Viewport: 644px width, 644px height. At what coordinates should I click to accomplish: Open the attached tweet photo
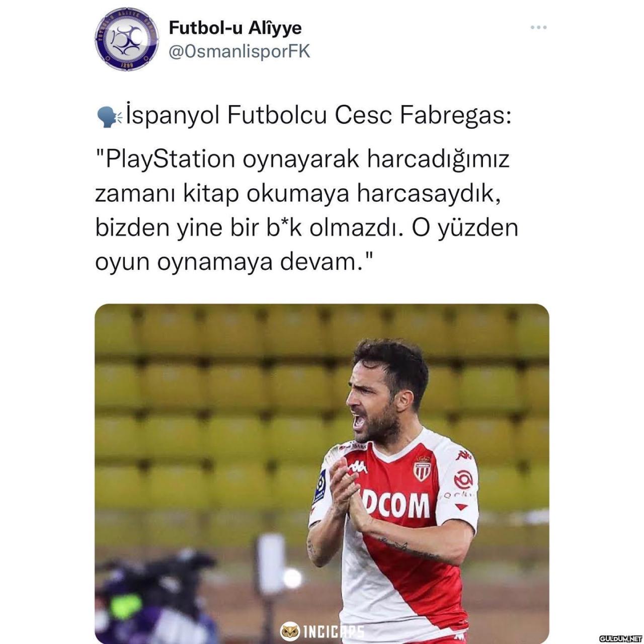tap(322, 473)
